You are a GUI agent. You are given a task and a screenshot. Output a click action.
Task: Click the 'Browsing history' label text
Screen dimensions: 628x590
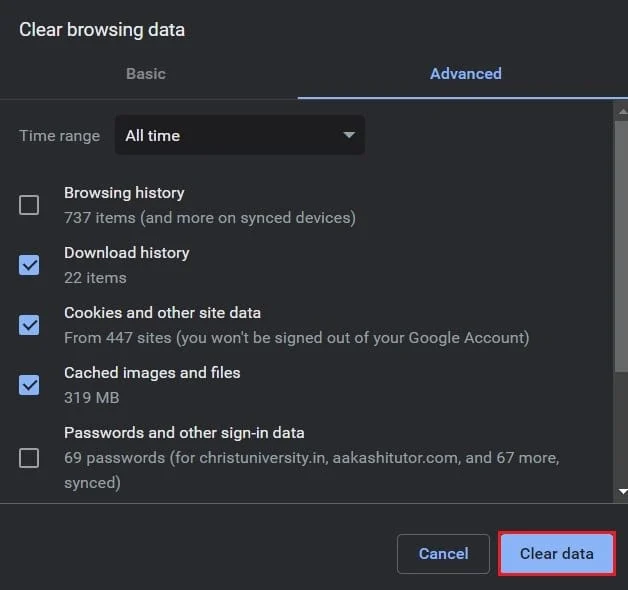[x=124, y=193]
